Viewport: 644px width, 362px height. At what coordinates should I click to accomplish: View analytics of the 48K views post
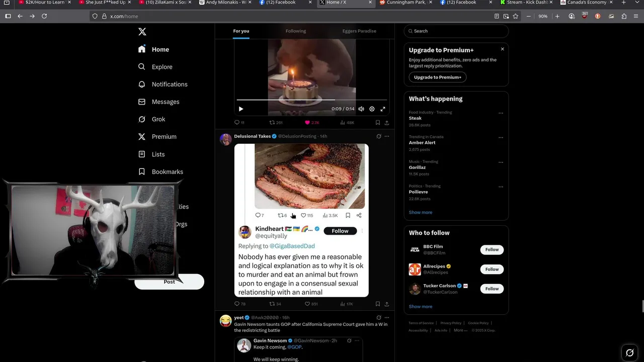347,123
